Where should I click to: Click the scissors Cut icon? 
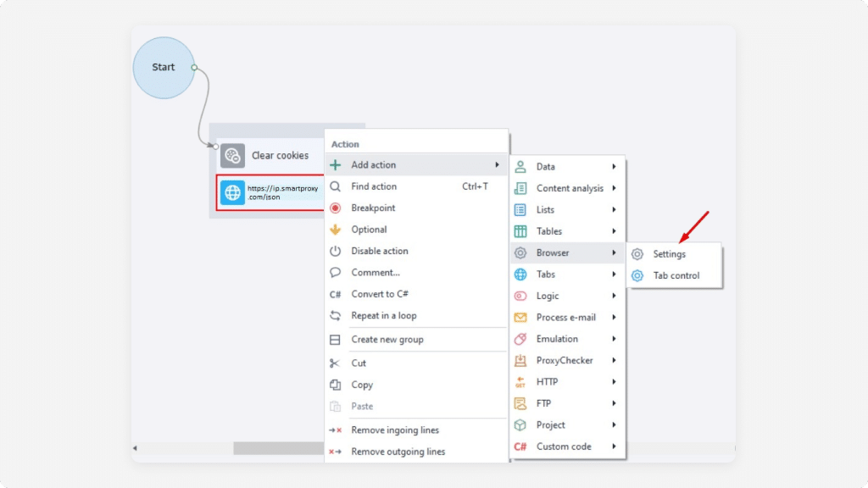pos(335,363)
